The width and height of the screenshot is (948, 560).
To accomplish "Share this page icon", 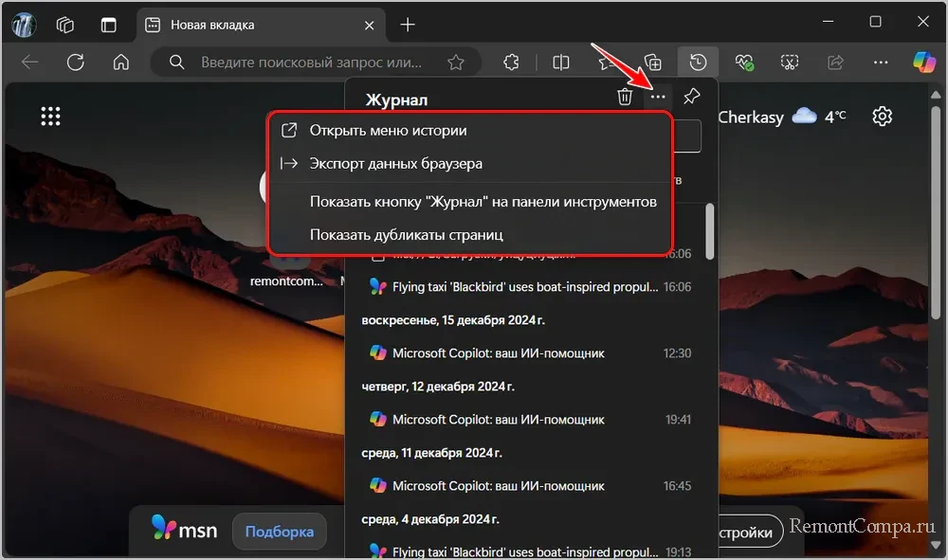I will click(835, 62).
